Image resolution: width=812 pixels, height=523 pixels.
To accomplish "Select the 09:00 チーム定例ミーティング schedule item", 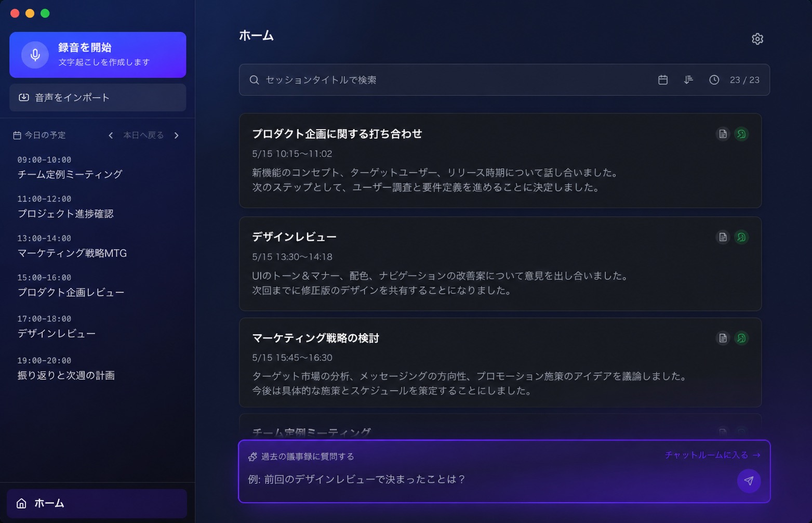I will point(70,168).
